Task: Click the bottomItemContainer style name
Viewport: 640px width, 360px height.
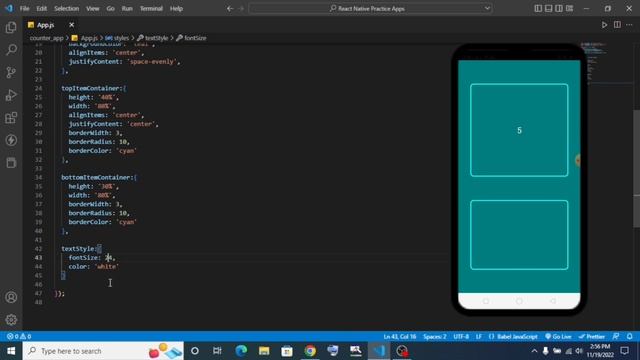Action: [x=97, y=178]
